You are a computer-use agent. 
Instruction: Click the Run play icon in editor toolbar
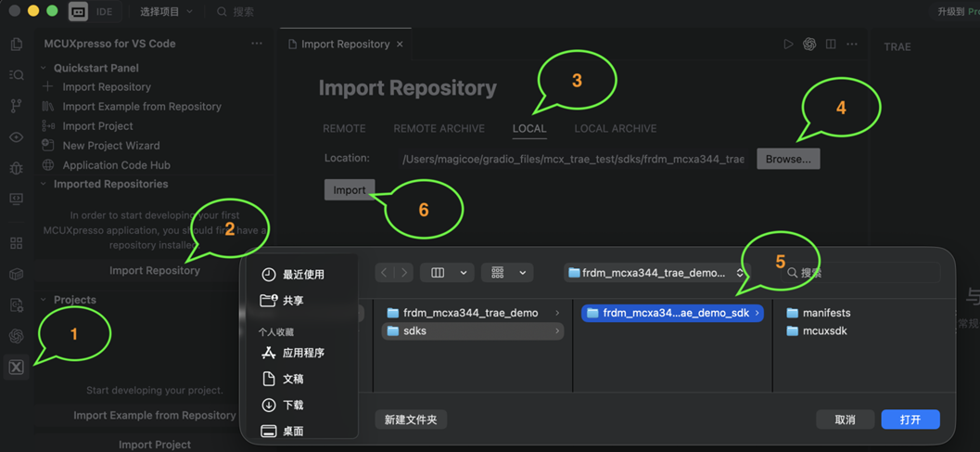point(788,44)
